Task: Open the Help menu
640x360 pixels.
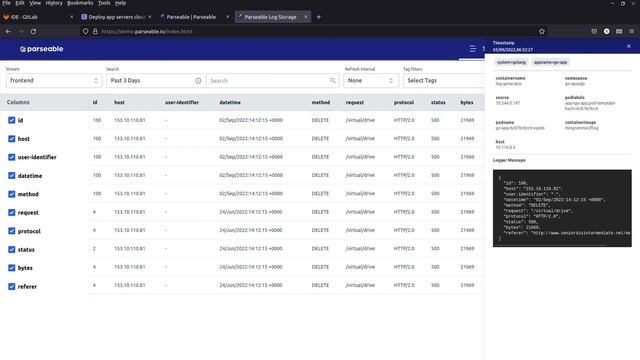Action: [120, 3]
